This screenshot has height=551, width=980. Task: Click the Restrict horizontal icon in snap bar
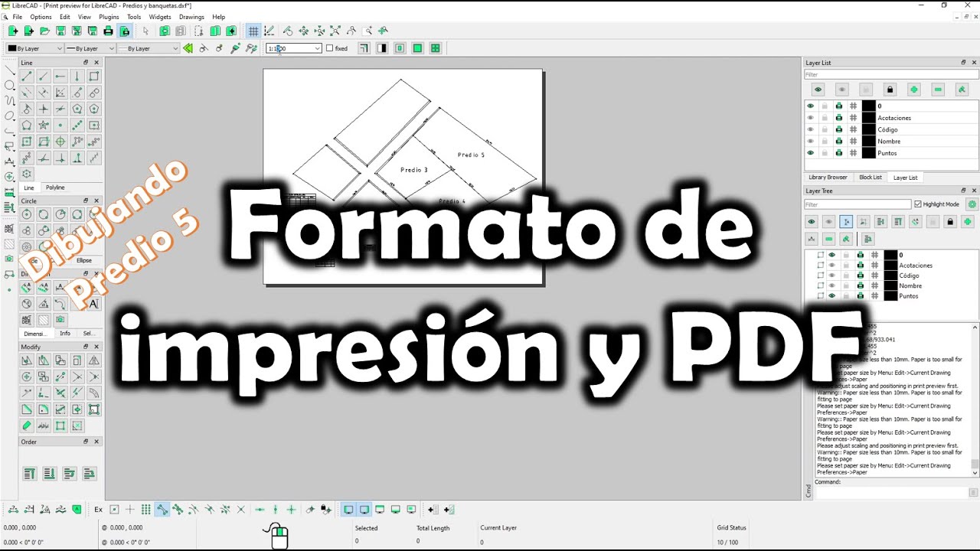tap(260, 509)
